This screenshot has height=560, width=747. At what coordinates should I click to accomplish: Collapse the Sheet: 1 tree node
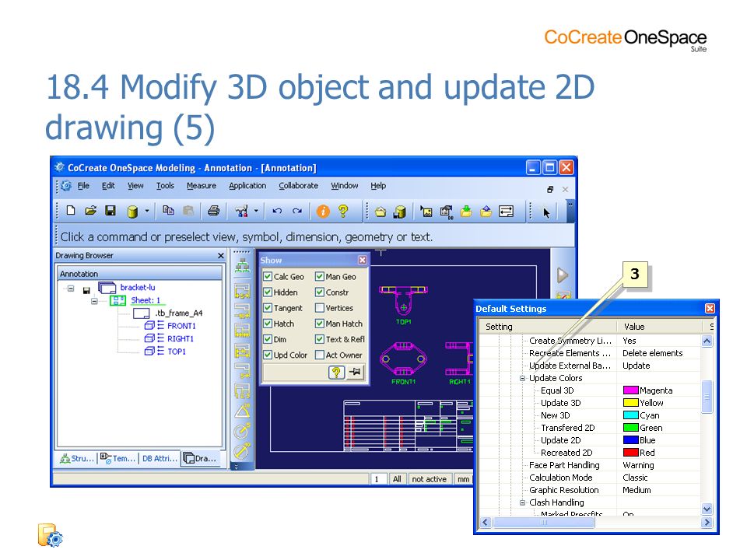[94, 301]
